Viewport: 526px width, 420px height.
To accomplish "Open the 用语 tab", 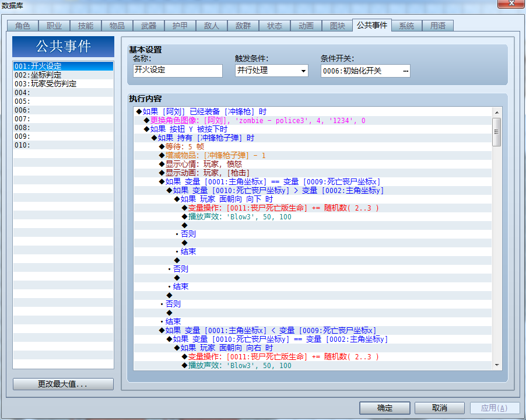I will click(x=438, y=26).
